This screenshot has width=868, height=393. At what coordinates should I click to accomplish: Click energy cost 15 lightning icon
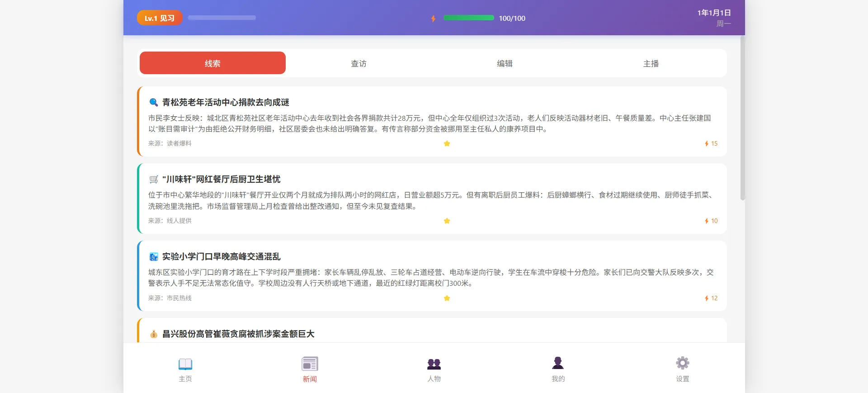point(707,144)
